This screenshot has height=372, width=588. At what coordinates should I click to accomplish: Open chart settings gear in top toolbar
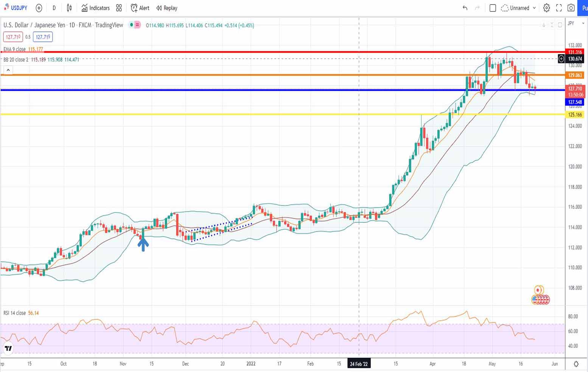[546, 8]
